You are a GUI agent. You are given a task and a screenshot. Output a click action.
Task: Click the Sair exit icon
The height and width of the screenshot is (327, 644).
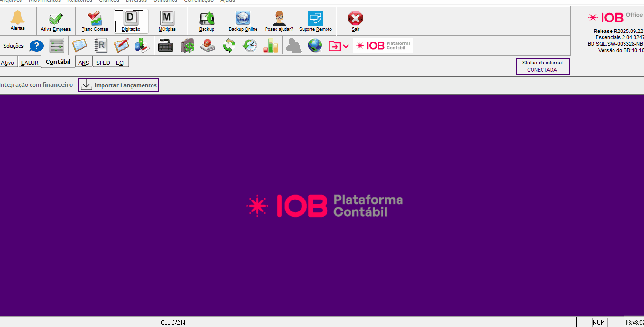point(355,21)
